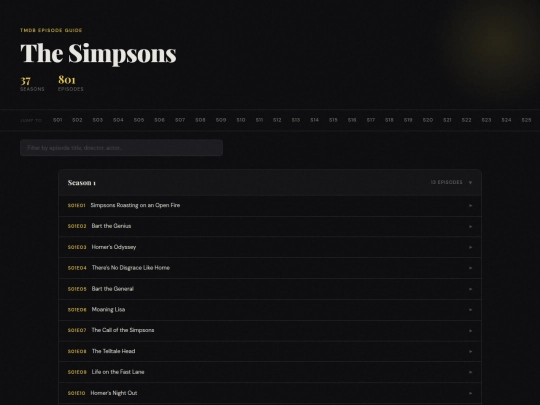Jump to season S01
The width and height of the screenshot is (540, 405).
tap(58, 120)
